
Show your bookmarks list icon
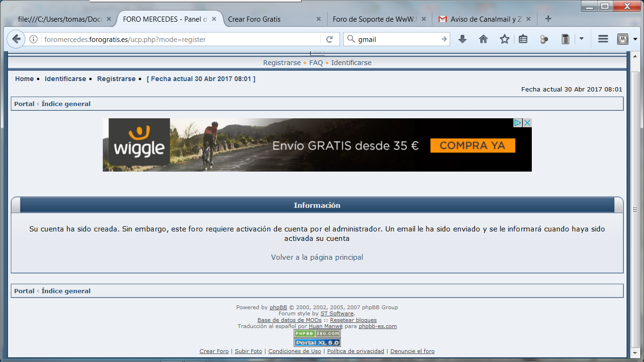click(x=523, y=40)
